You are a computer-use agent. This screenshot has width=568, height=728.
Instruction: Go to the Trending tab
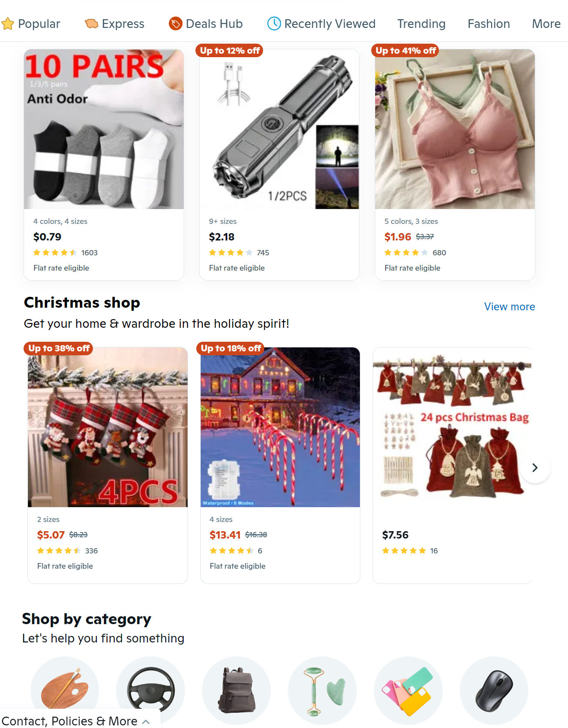[x=421, y=24]
